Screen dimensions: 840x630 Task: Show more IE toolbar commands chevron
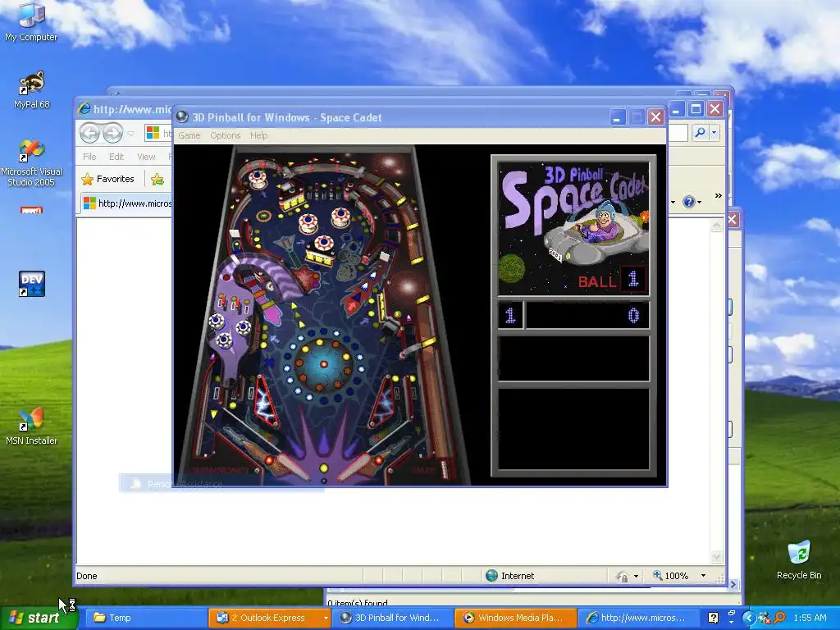[x=718, y=196]
